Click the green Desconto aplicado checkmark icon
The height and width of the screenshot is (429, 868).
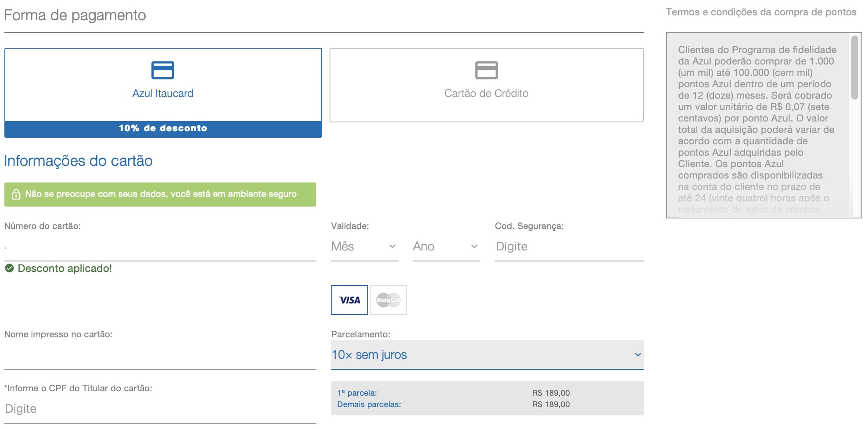[x=9, y=268]
